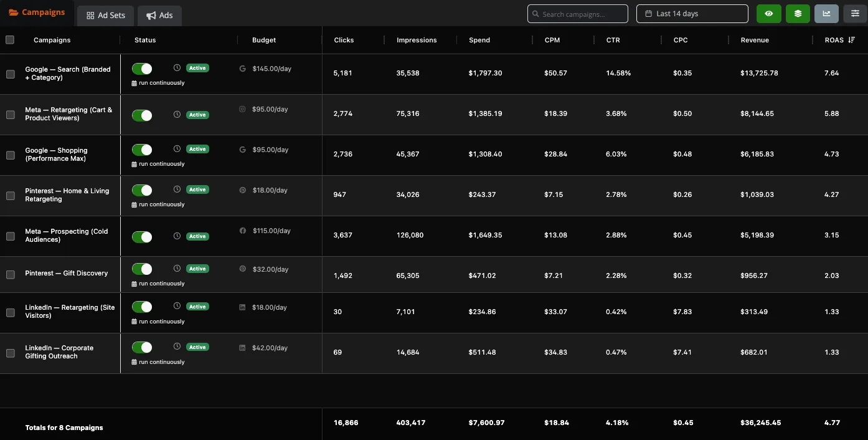Toggle off Pinterest Gift Discovery campaign
Screen dimensions: 868x440
[x=142, y=269]
